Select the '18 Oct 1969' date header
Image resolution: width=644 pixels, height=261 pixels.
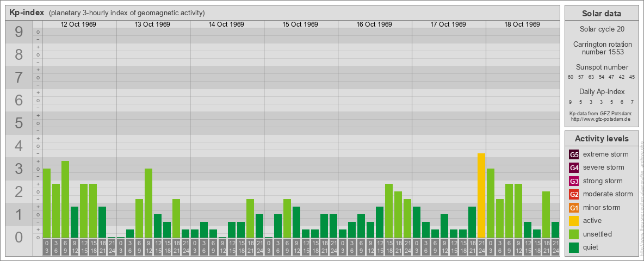pyautogui.click(x=522, y=24)
